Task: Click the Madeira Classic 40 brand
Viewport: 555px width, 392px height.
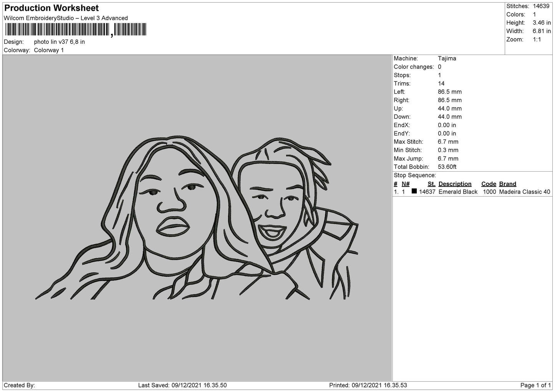Action: tap(525, 192)
